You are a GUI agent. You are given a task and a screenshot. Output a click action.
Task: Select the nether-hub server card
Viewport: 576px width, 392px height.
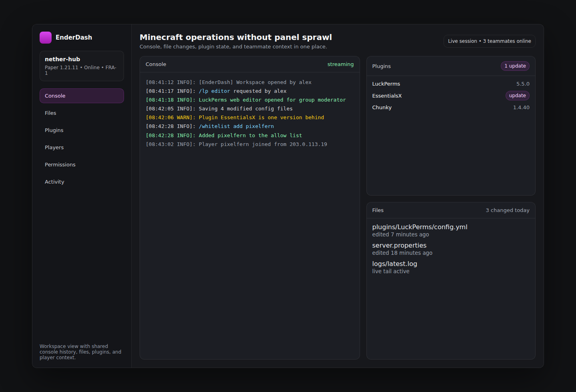click(82, 66)
